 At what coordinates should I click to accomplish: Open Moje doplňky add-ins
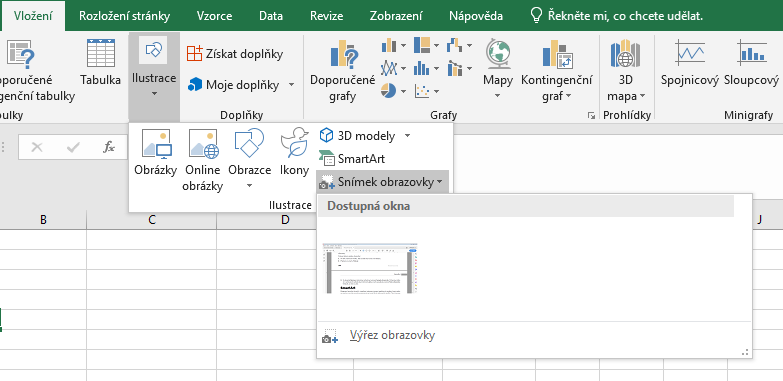(x=234, y=85)
